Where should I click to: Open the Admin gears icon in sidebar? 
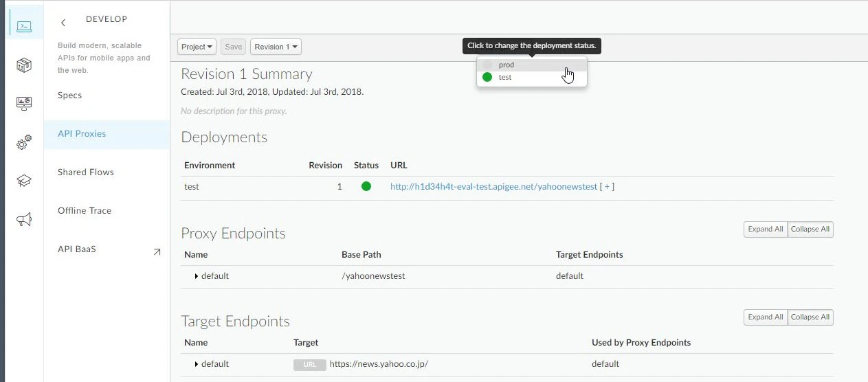click(x=24, y=142)
